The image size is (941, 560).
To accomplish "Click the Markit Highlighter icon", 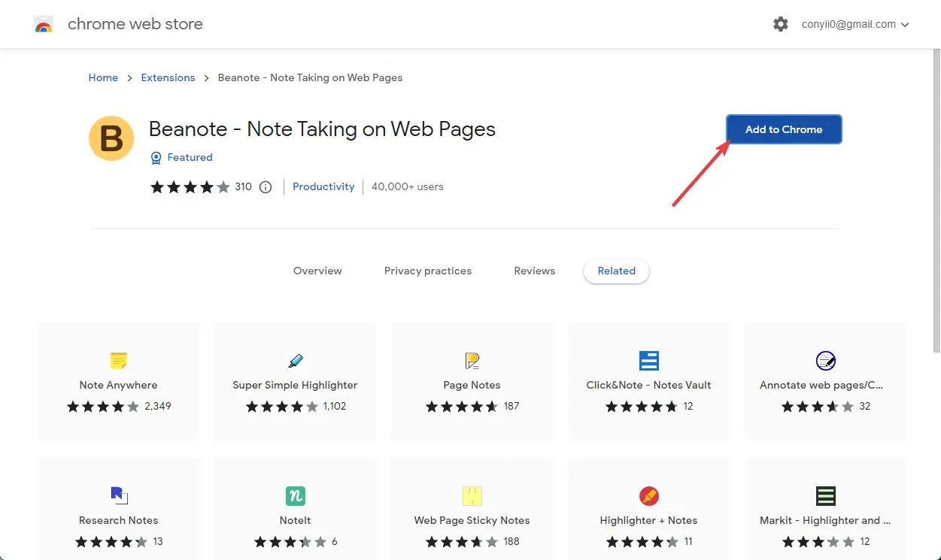I will click(x=826, y=496).
